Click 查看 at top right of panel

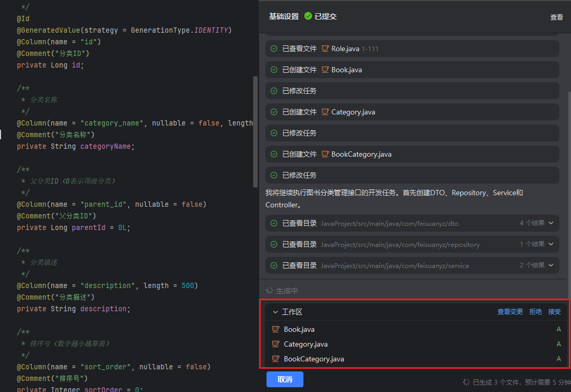coord(556,17)
